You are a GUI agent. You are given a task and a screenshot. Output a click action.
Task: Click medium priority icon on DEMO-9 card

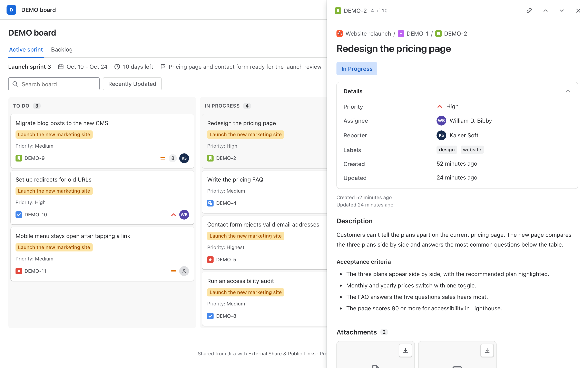point(163,158)
